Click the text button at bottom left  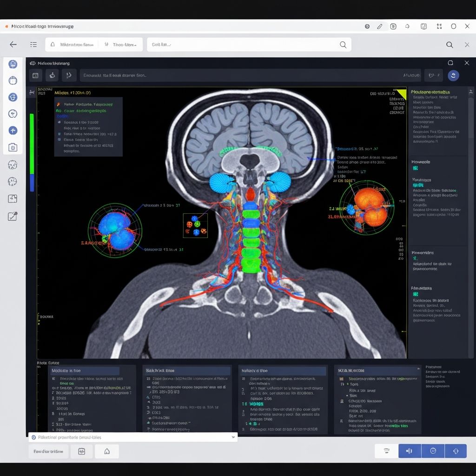tap(48, 451)
